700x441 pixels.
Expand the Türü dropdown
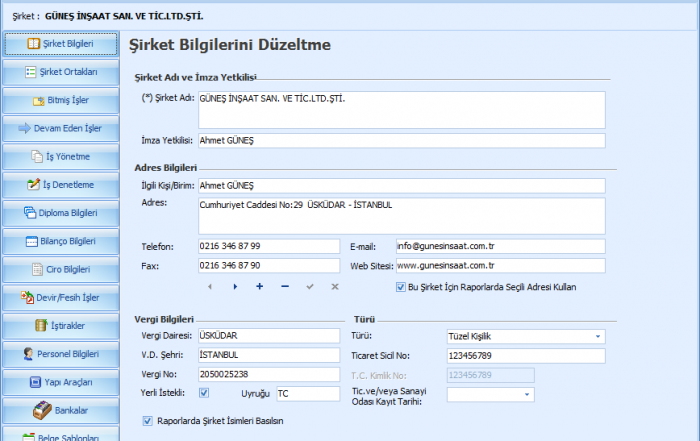point(598,336)
